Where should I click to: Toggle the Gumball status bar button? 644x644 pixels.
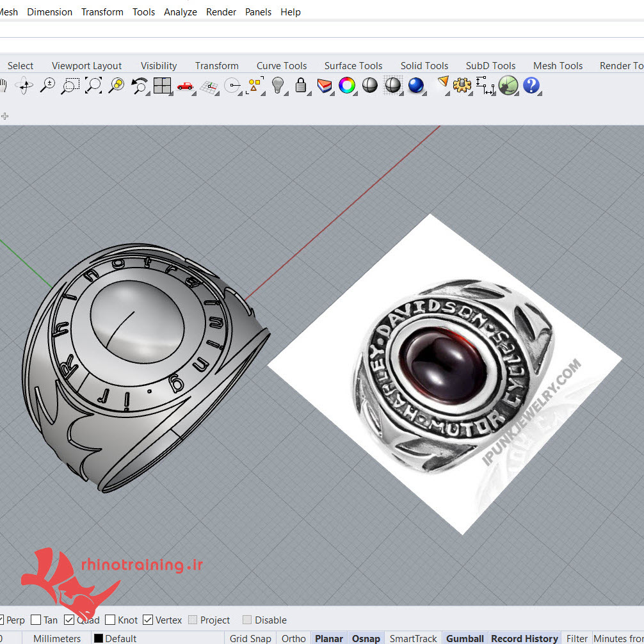465,638
